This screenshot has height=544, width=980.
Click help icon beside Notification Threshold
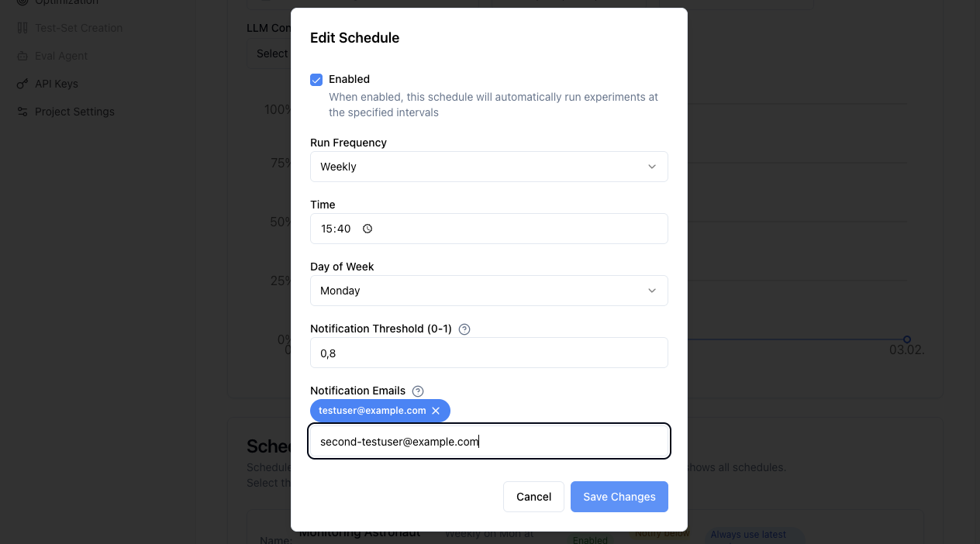coord(464,329)
